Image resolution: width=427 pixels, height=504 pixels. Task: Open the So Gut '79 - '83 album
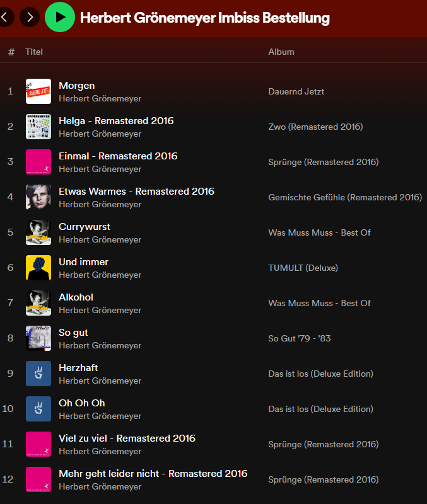(299, 338)
